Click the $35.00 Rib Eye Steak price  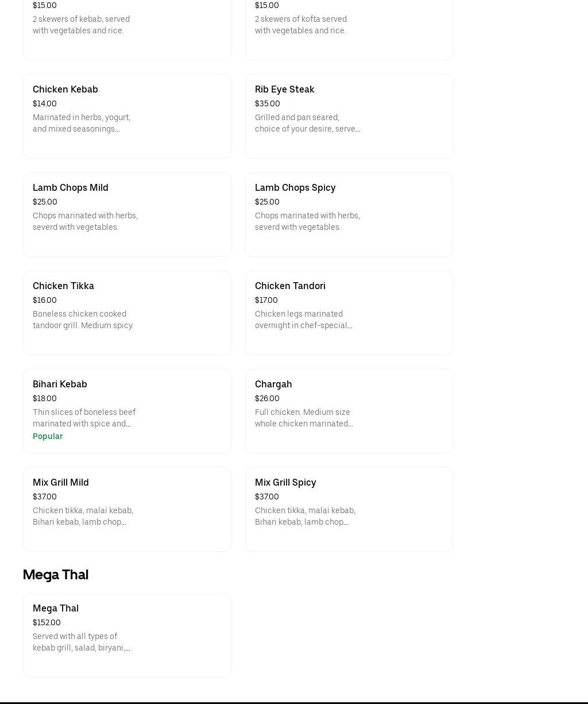pos(268,103)
